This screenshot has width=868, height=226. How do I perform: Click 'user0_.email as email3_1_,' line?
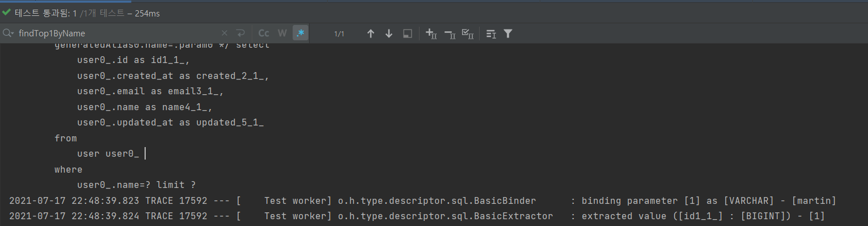coord(150,91)
